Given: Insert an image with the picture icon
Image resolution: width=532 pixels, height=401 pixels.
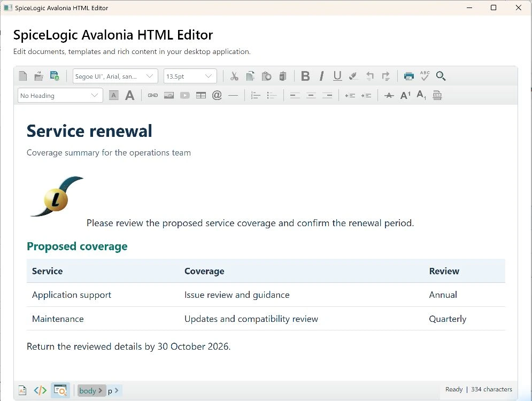Looking at the screenshot, I should click(x=169, y=95).
